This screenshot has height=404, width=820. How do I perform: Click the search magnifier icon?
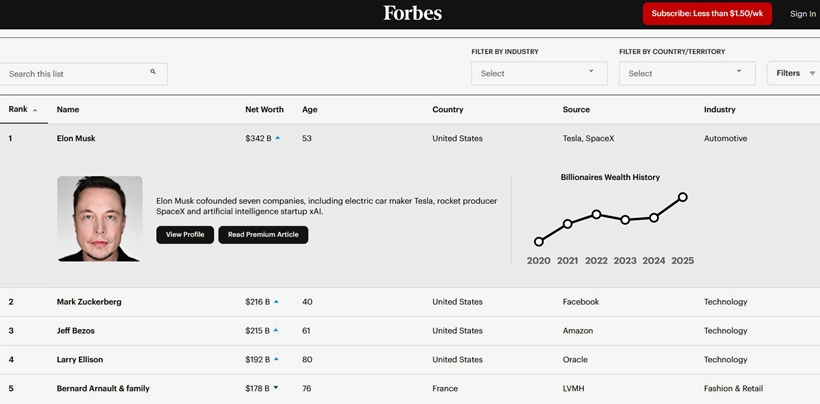(153, 72)
